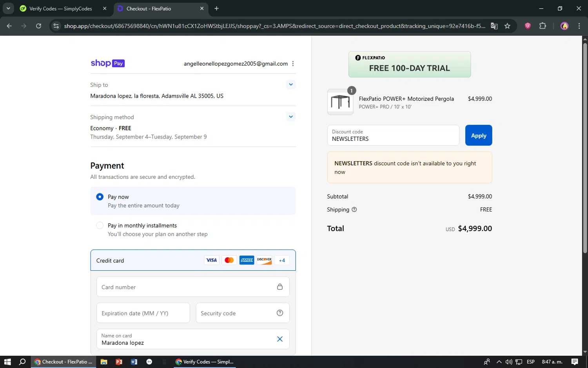Edit the Name on card field

click(x=193, y=339)
